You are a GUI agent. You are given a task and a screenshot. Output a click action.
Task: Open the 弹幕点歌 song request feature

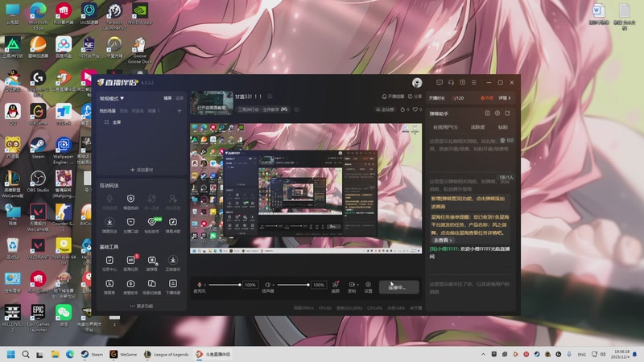pos(173,225)
